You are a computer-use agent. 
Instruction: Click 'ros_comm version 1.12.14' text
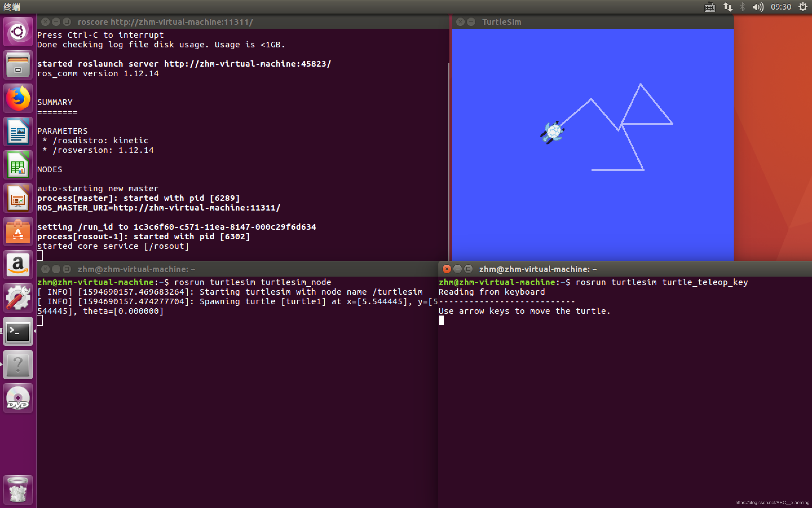98,74
